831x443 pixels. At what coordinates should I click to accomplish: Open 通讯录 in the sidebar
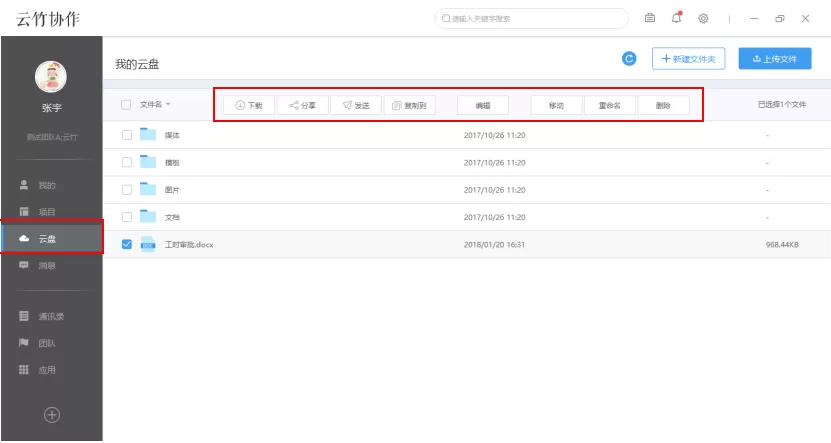click(x=51, y=316)
